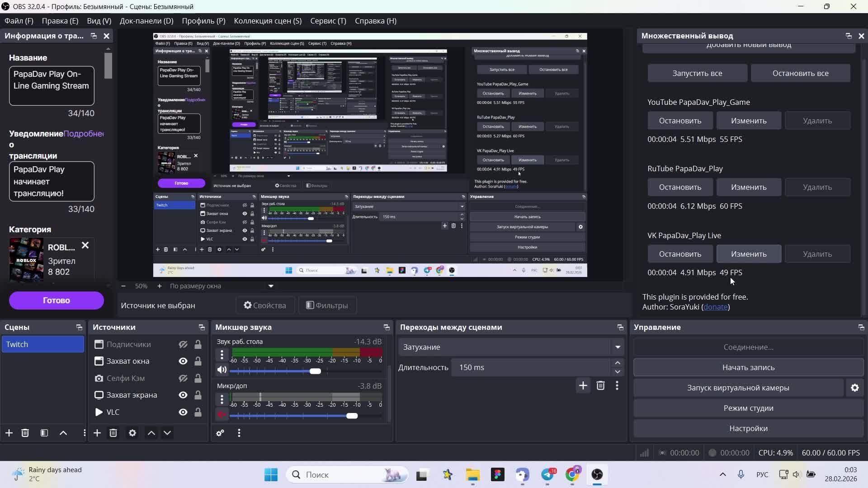Open the preview scaling dropdown По размеру окна

[271, 286]
